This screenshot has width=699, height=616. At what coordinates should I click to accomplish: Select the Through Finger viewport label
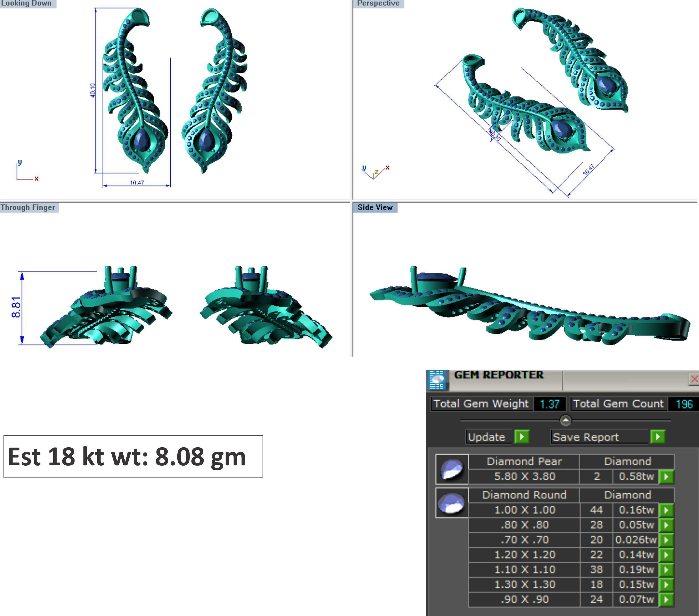pos(29,207)
